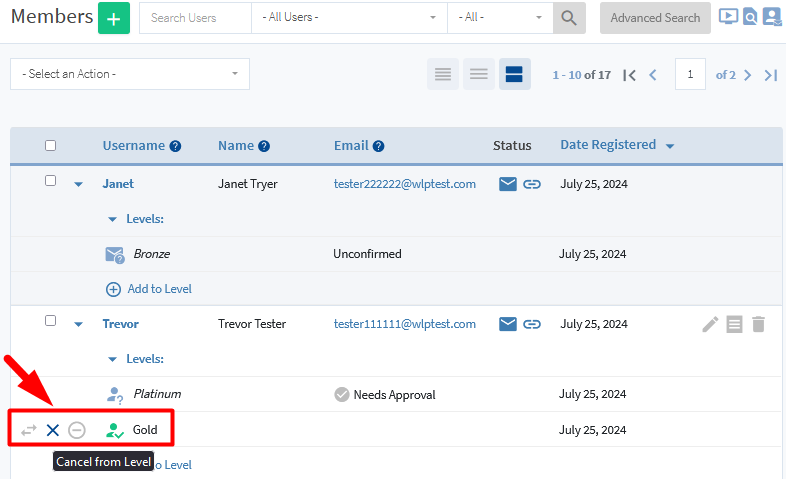Screen dimensions: 786x479
Task: Collapse Janet's Levels section
Action: point(112,219)
